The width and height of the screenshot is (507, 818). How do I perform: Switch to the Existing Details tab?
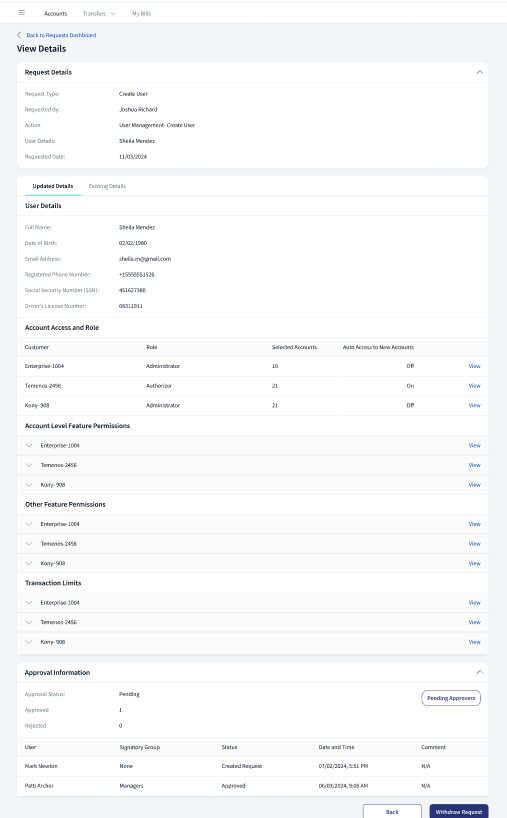tap(107, 186)
